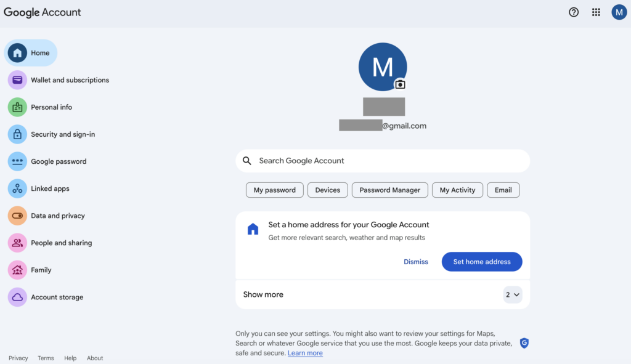The width and height of the screenshot is (631, 364).
Task: Click the Google shield privacy icon
Action: [524, 343]
